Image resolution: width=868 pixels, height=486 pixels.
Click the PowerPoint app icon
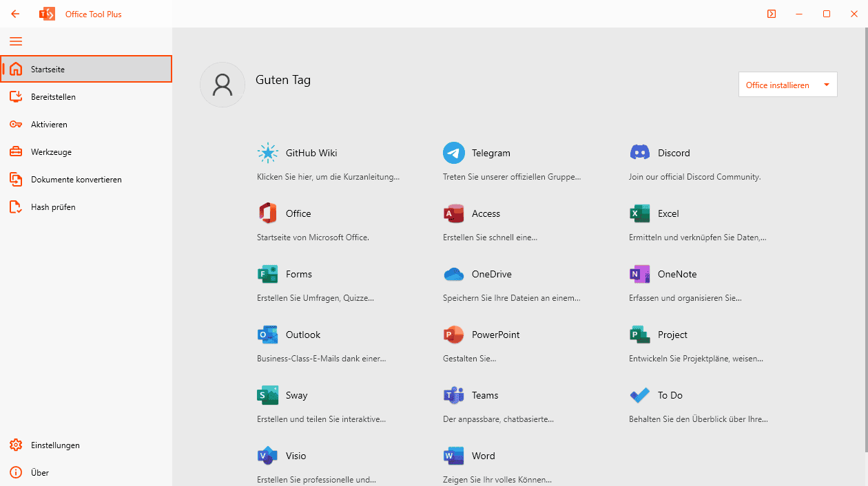click(x=453, y=335)
